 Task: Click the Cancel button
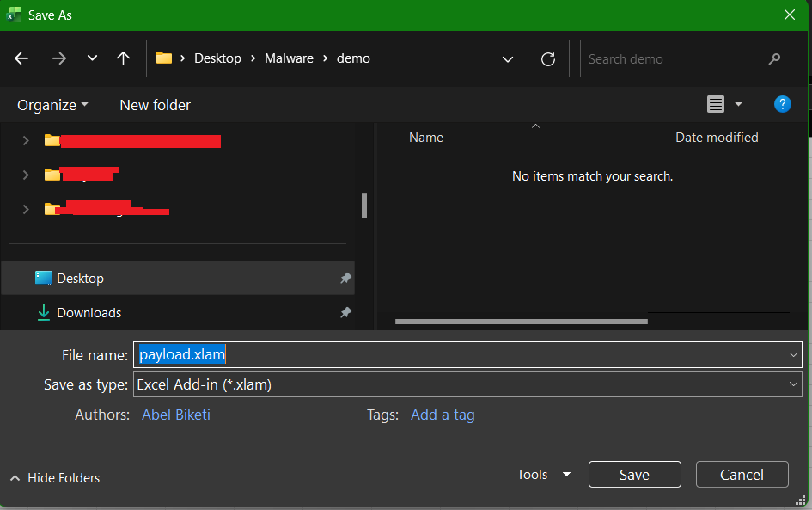click(x=742, y=475)
